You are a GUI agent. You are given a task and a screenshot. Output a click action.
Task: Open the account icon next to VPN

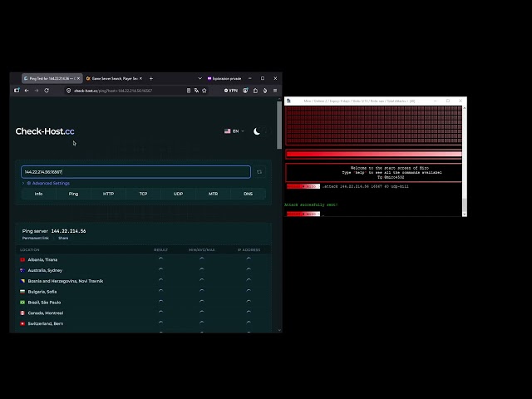pyautogui.click(x=245, y=91)
